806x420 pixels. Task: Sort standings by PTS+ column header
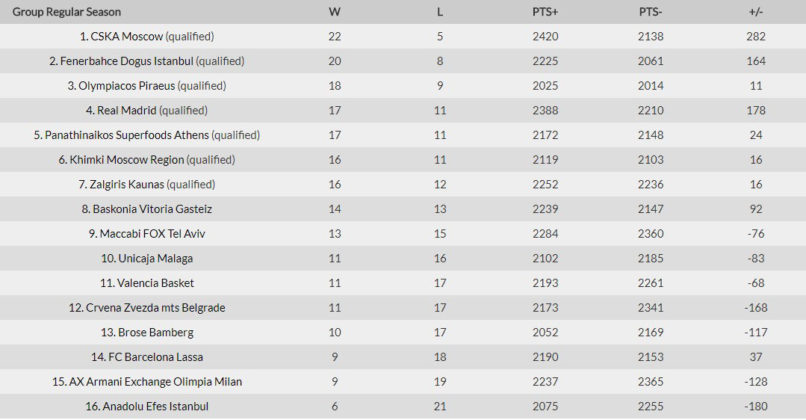coord(545,12)
